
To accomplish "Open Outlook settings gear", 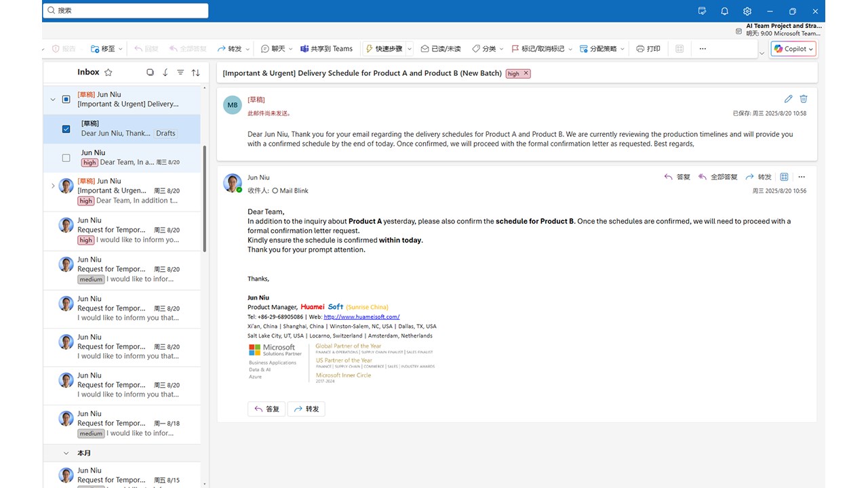I will pos(747,11).
